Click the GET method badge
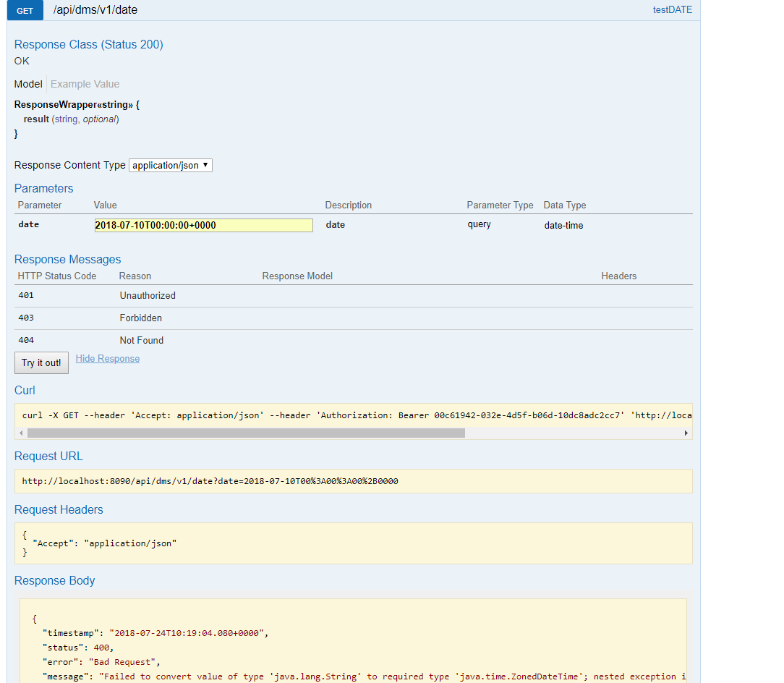The height and width of the screenshot is (683, 784). pyautogui.click(x=25, y=10)
